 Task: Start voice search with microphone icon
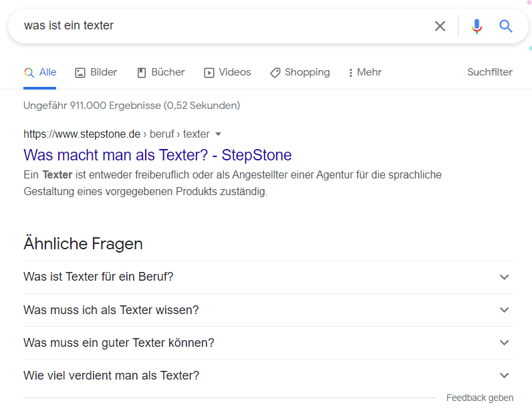(x=477, y=26)
